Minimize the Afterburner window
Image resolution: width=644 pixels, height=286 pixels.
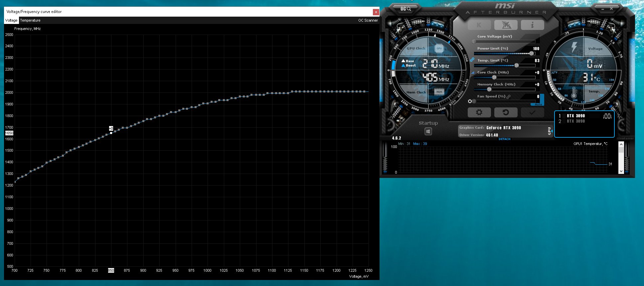pos(603,9)
